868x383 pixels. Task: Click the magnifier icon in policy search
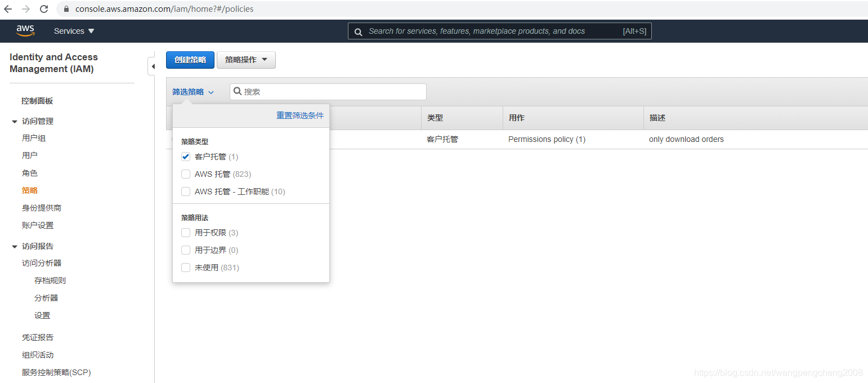click(x=238, y=91)
